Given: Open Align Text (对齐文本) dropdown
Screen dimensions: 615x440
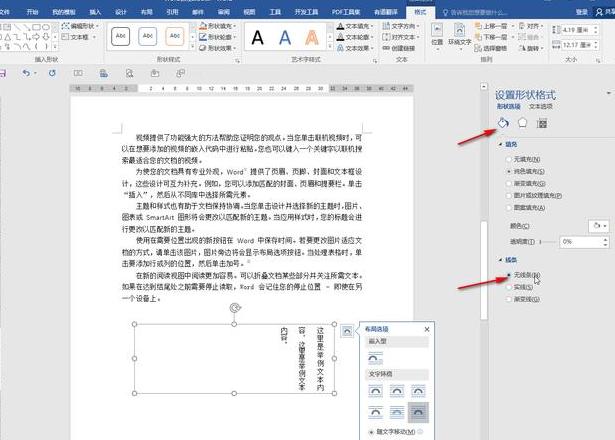Looking at the screenshot, I should pos(401,37).
